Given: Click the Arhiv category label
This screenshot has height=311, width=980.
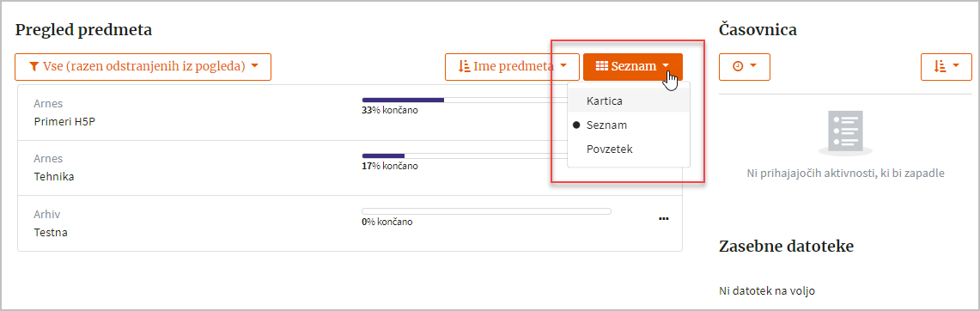Looking at the screenshot, I should [47, 214].
